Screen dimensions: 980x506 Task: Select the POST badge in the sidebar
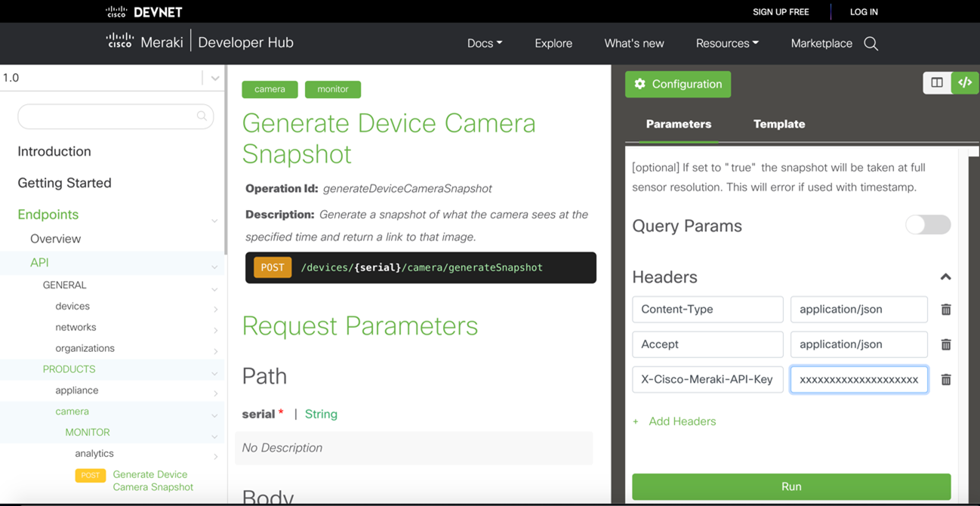tap(90, 475)
